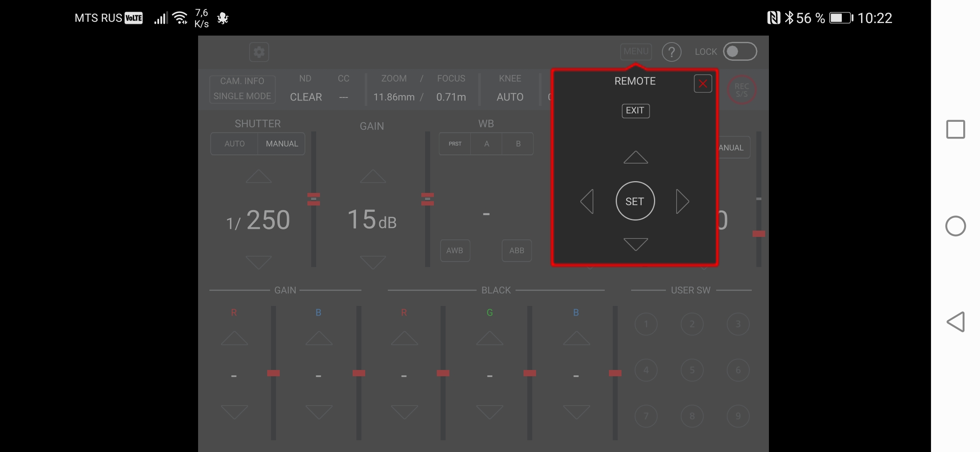Image resolution: width=980 pixels, height=452 pixels.
Task: Decrease the gain dB with the down arrow
Action: tap(373, 262)
